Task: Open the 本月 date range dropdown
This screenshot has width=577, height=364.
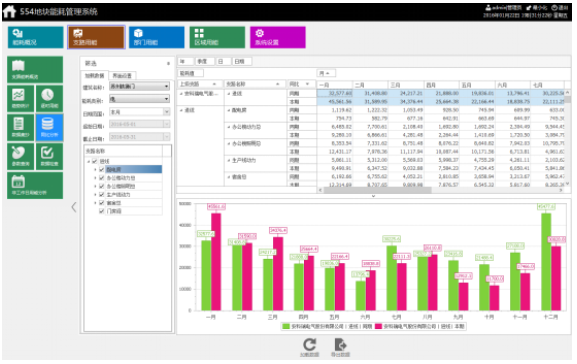Action: 139,112
